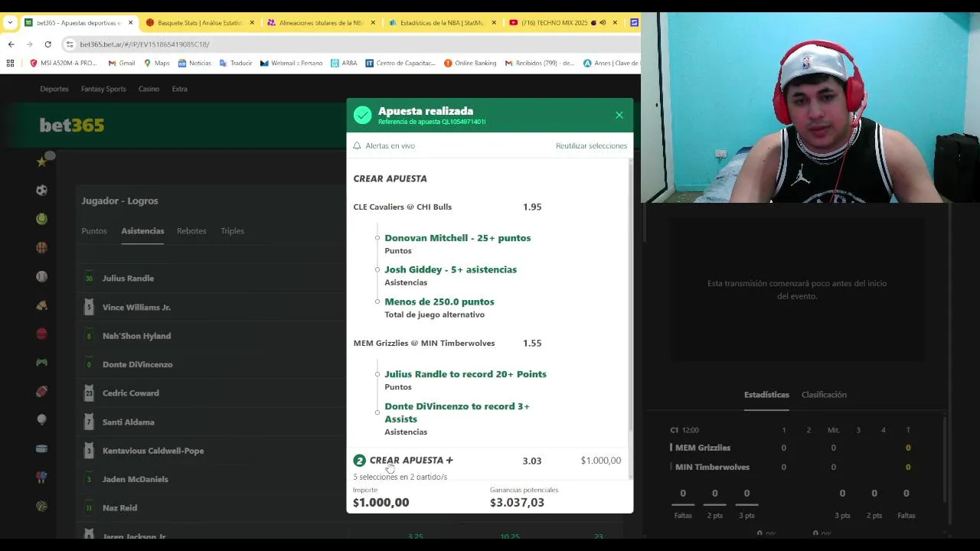Open Noticias bookmark
Screen dimensions: 980x551
click(194, 64)
